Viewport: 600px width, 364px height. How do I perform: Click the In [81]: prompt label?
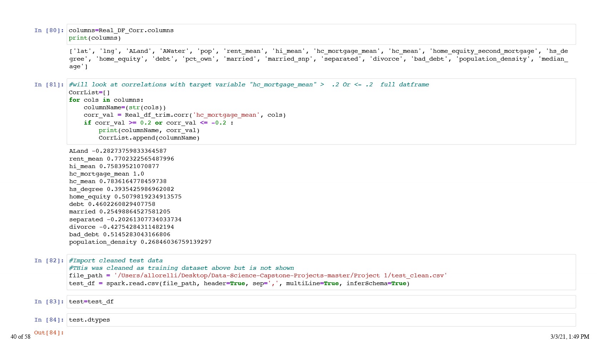(x=49, y=85)
